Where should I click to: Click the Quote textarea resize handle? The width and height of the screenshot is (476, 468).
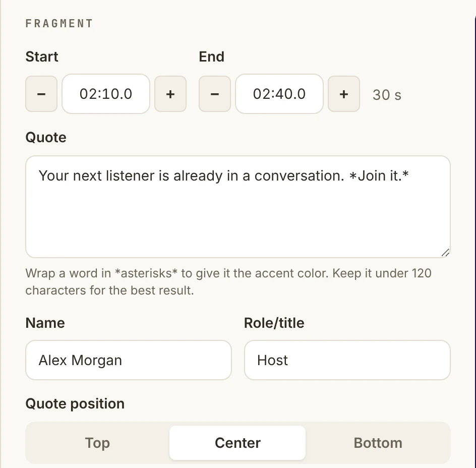click(x=445, y=253)
